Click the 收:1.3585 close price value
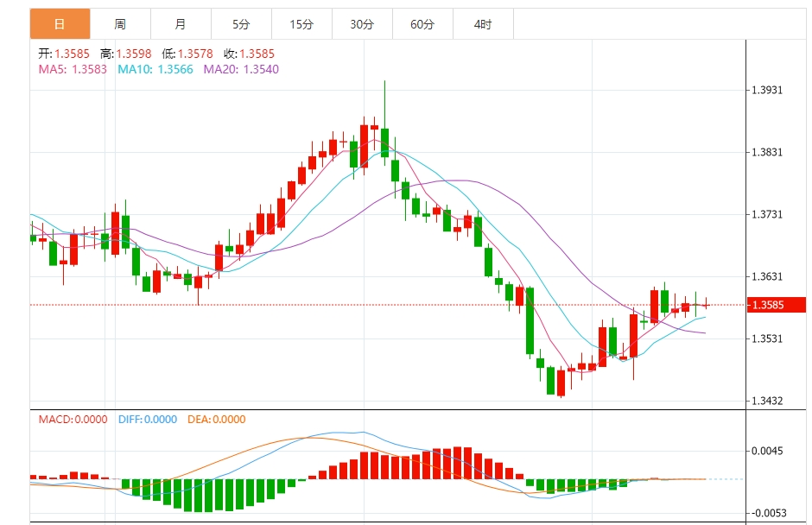The image size is (812, 525). 249,54
